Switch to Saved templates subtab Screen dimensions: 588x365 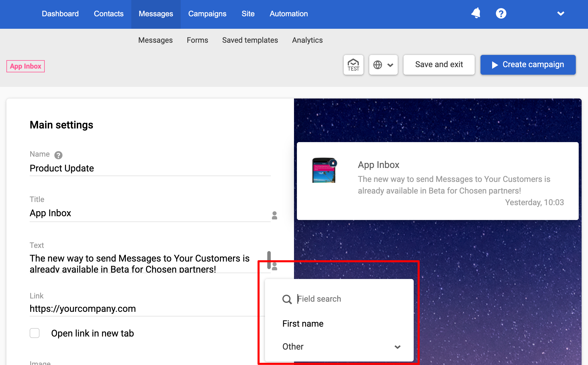pyautogui.click(x=250, y=40)
